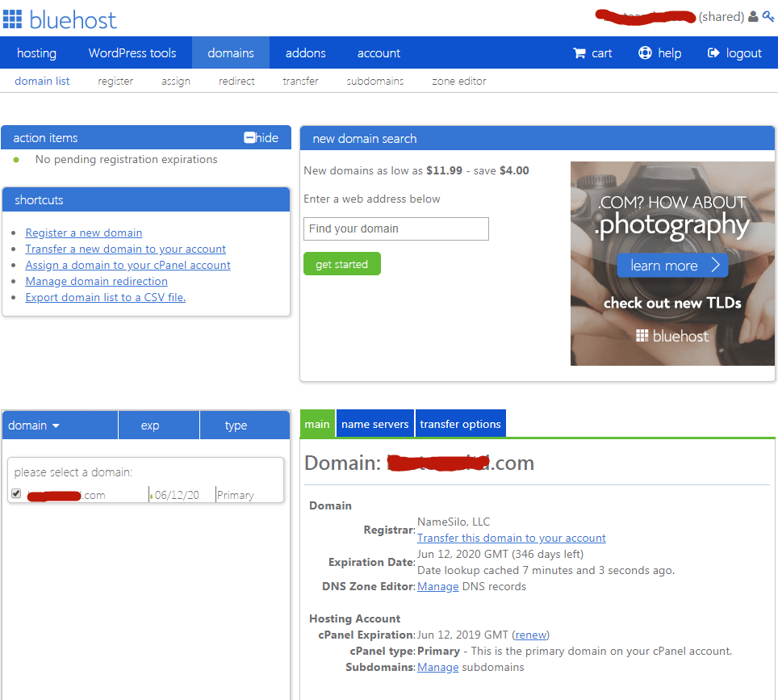Click Export domain list to a CSV file

tap(106, 297)
